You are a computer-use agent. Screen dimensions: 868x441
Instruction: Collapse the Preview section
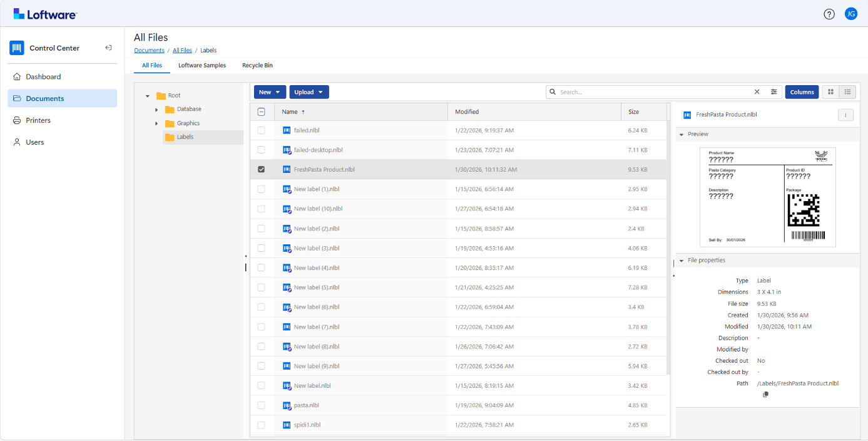point(681,134)
